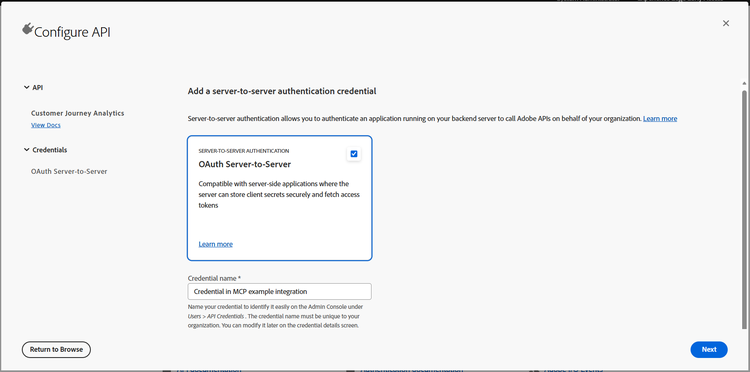Collapse the API section chevron
Viewport: 750px width, 372px height.
[26, 88]
